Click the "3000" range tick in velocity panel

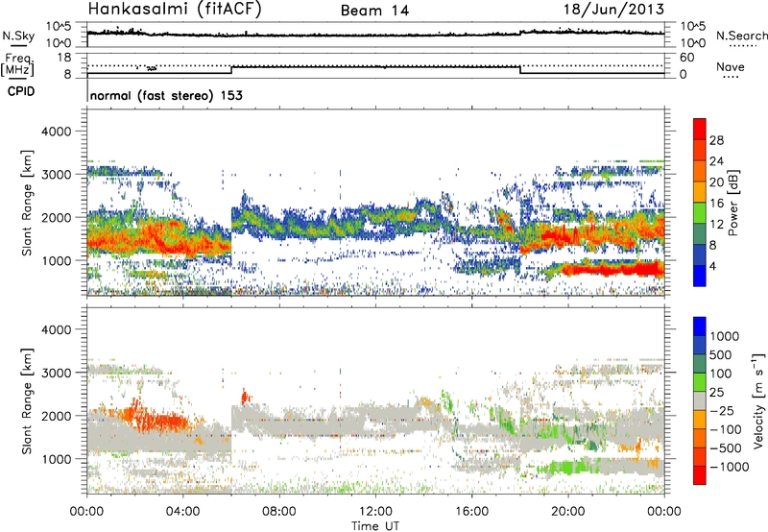tap(57, 373)
